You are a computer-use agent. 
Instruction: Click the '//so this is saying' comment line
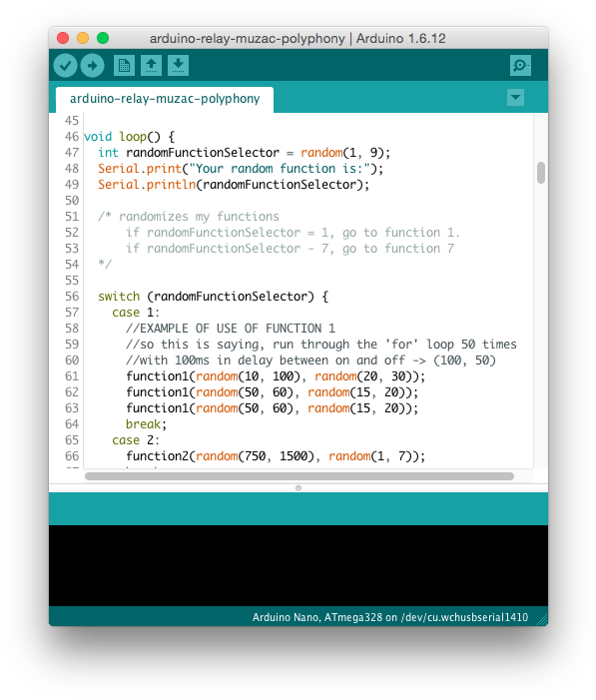(321, 345)
